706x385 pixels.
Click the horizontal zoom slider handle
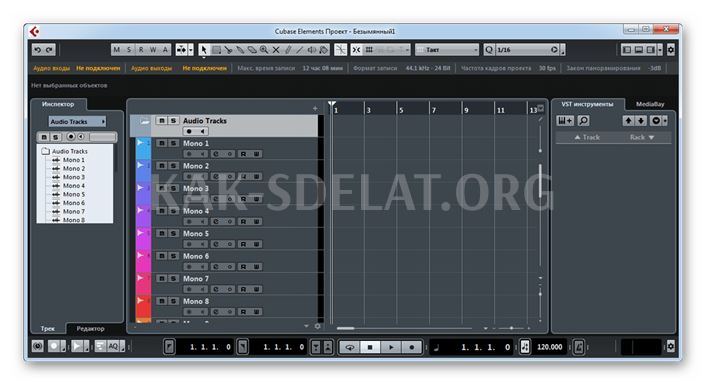[x=511, y=328]
